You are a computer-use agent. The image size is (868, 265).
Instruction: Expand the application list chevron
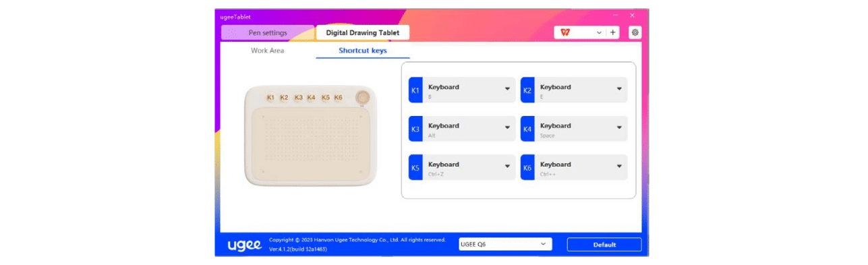click(x=599, y=32)
